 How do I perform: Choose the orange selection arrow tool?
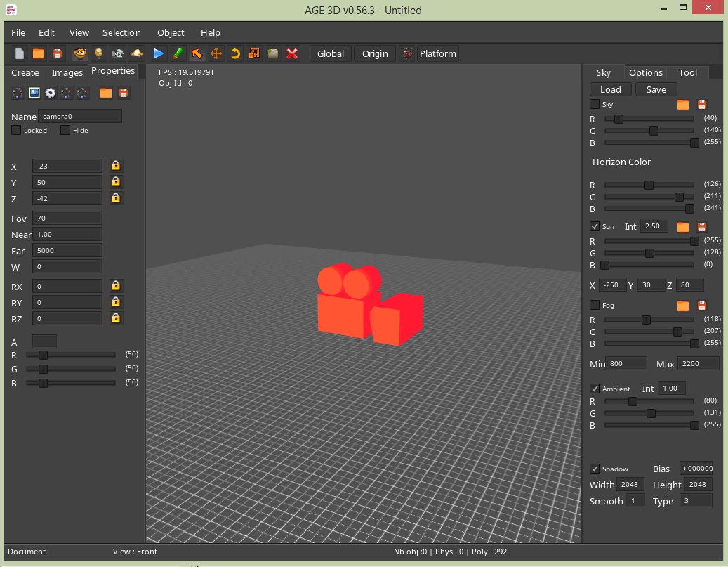[197, 53]
